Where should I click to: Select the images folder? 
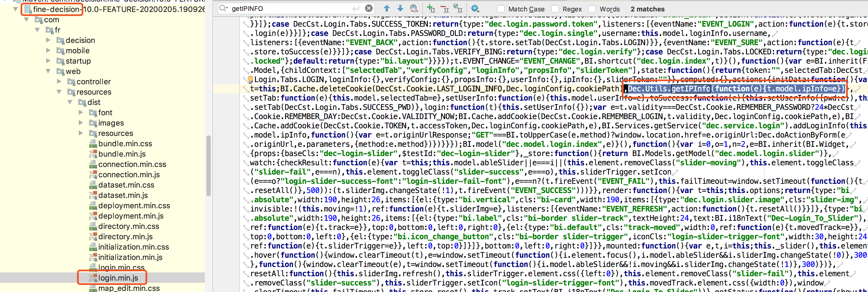pos(111,123)
